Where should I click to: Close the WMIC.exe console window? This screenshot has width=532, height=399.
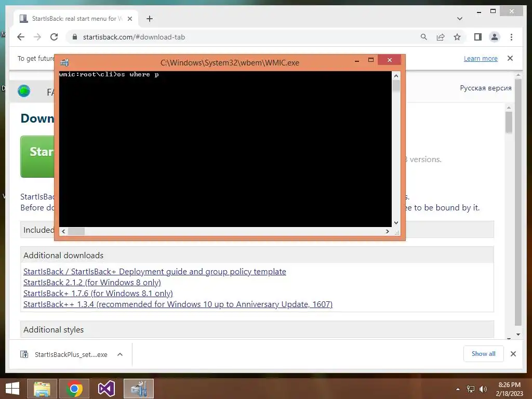pyautogui.click(x=390, y=60)
